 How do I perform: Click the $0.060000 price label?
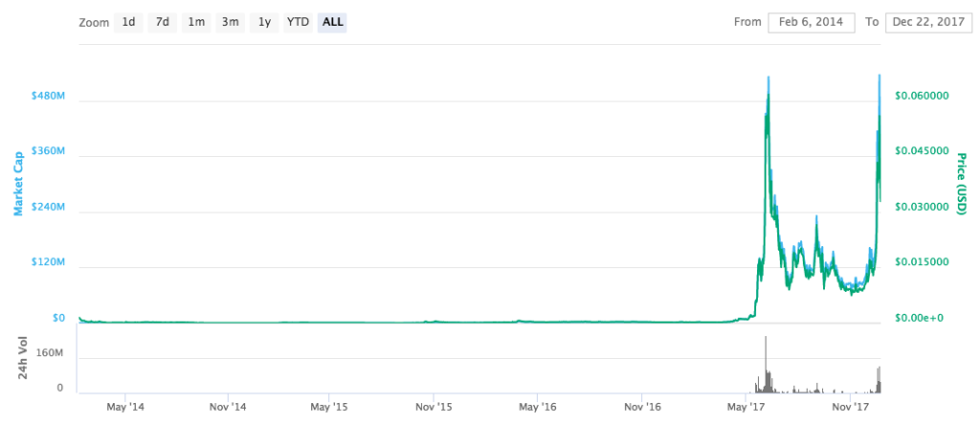tap(922, 96)
